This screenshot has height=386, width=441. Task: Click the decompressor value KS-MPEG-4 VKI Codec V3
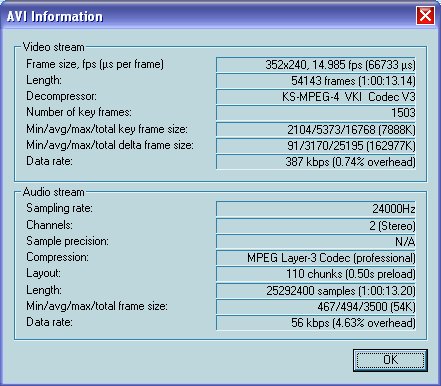pos(316,97)
